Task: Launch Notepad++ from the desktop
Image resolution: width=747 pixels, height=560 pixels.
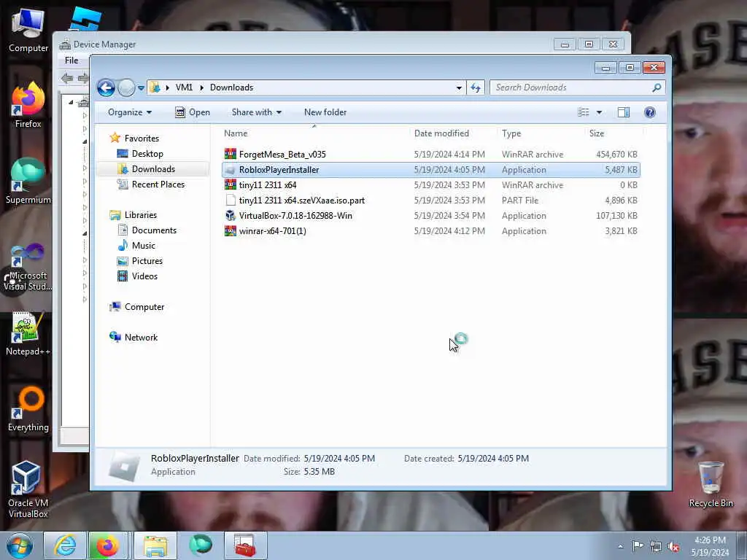Action: [28, 333]
